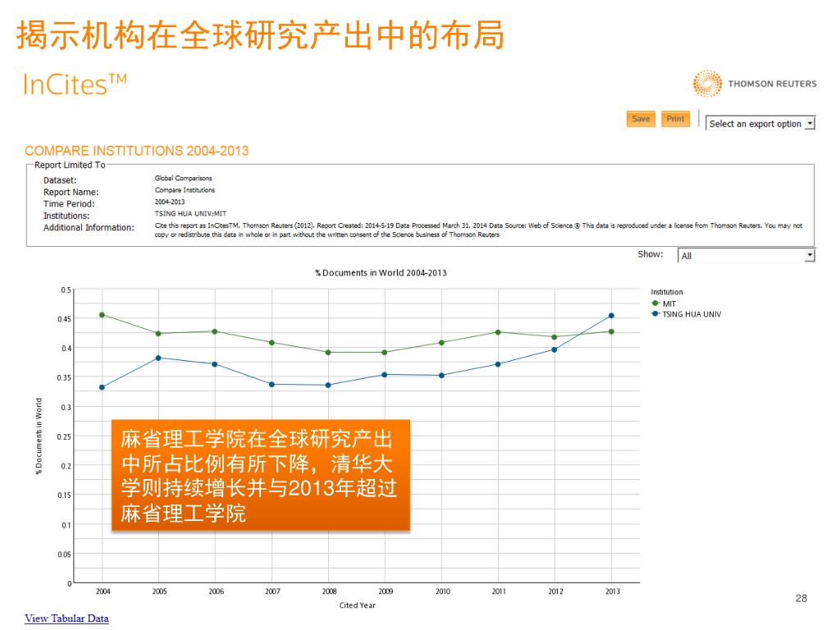
Task: Click the Save button
Action: click(x=641, y=119)
